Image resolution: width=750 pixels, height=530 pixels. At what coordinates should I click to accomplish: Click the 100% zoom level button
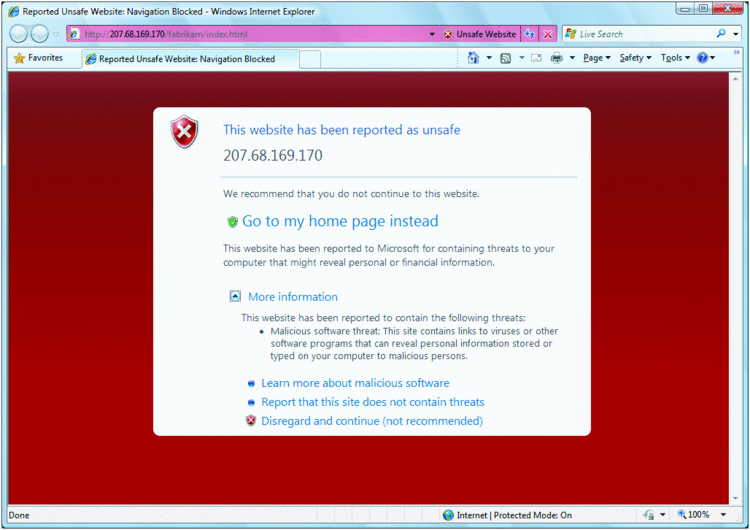694,515
